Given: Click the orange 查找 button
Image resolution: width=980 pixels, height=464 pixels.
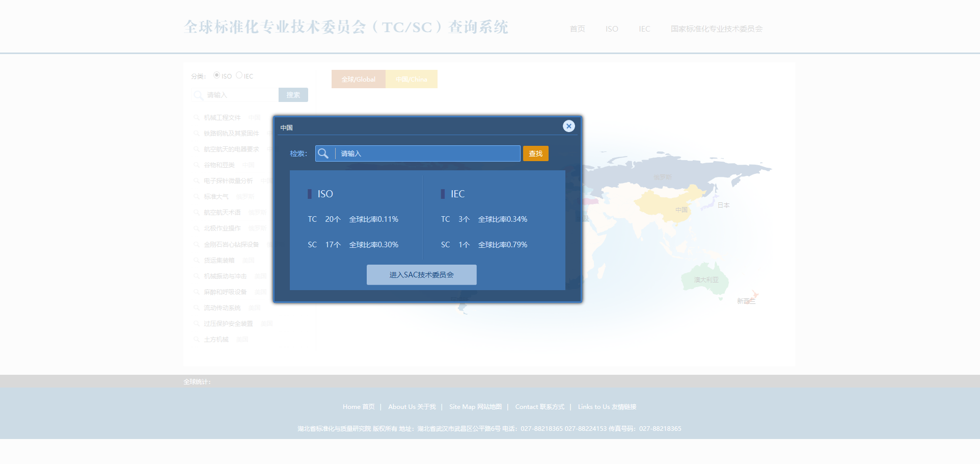Looking at the screenshot, I should point(535,153).
